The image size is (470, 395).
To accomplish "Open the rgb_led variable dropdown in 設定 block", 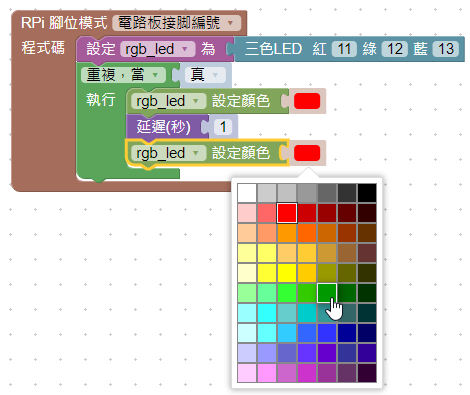I will 158,49.
